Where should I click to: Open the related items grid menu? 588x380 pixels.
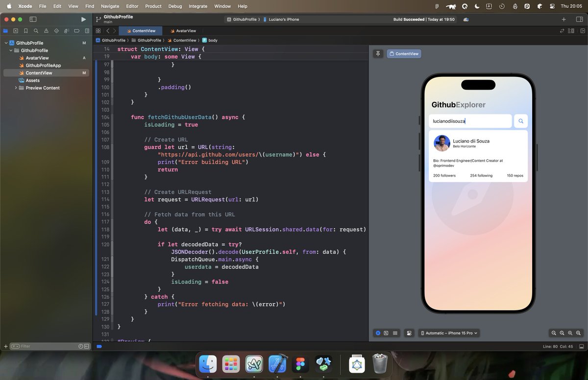(98, 30)
